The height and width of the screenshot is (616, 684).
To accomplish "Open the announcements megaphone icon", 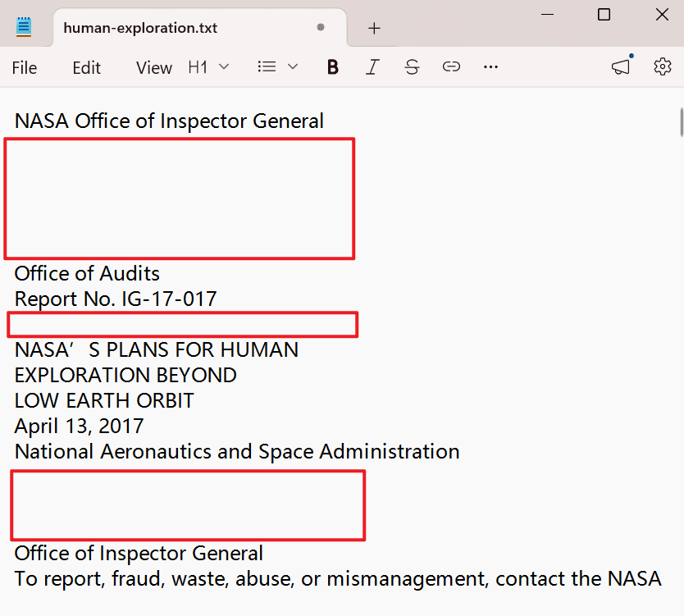I will coord(622,66).
